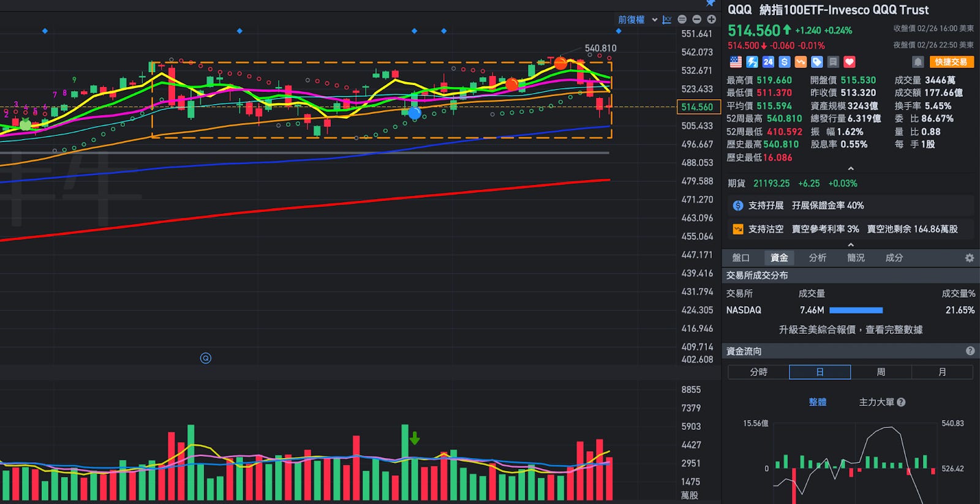Click the 7.46M volume value

point(812,310)
